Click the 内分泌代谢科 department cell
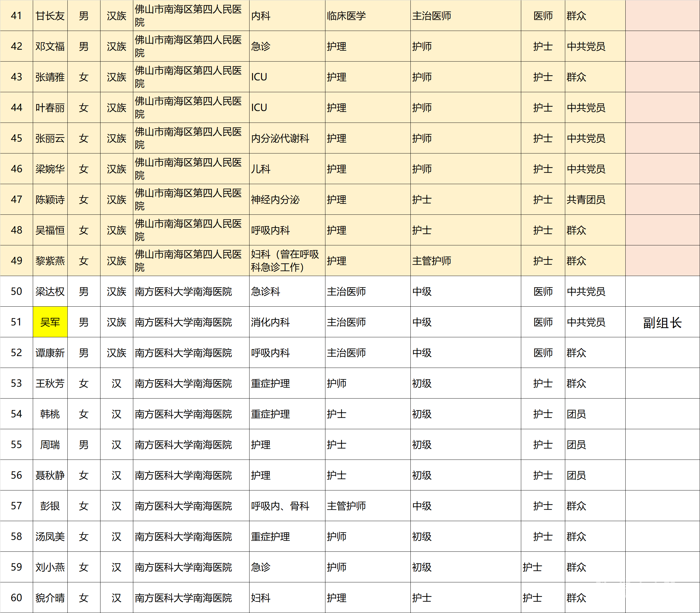Image resolution: width=700 pixels, height=613 pixels. click(287, 138)
